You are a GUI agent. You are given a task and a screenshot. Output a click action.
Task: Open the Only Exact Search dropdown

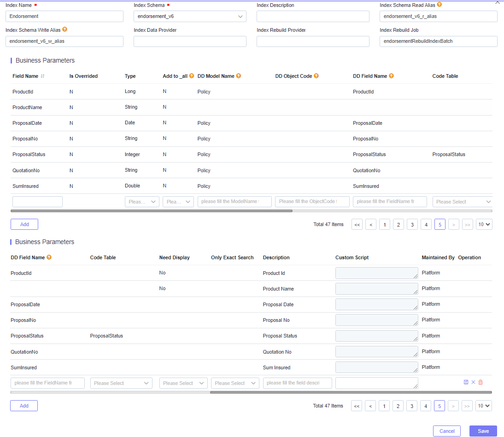pos(235,383)
